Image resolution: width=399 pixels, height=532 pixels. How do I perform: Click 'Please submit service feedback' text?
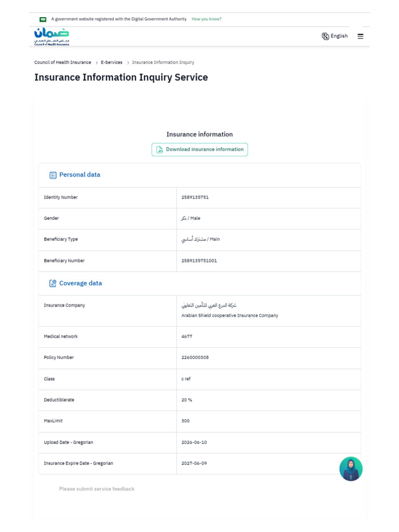[x=97, y=489]
